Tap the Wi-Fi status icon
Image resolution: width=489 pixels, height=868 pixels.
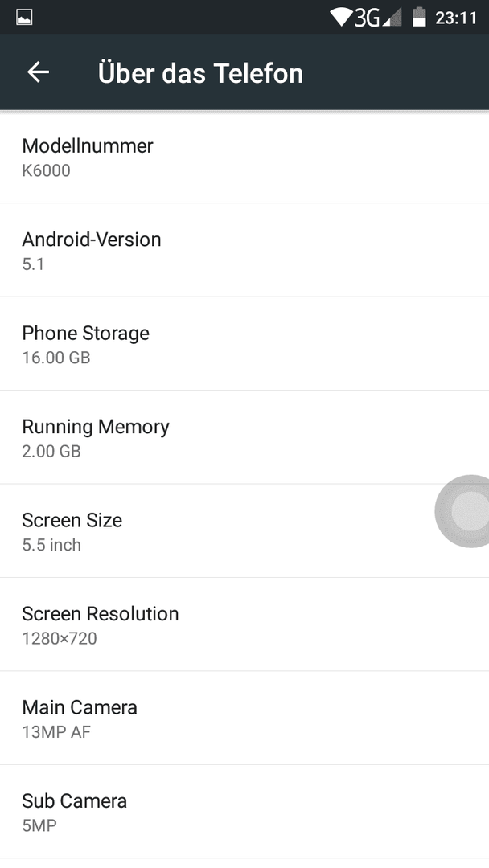click(x=342, y=17)
